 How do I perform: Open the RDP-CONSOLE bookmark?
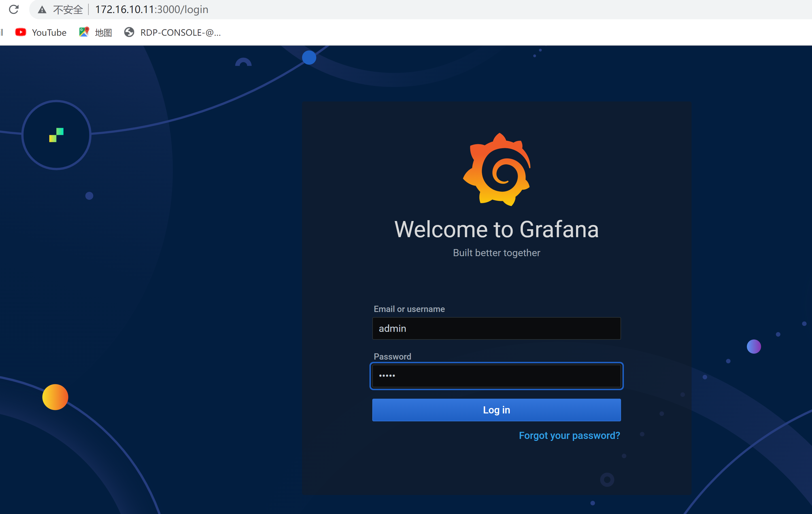172,32
